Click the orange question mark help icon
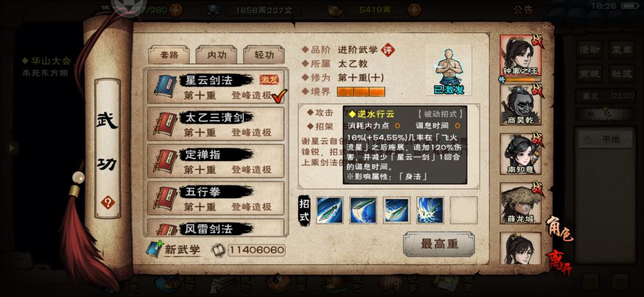 (107, 202)
